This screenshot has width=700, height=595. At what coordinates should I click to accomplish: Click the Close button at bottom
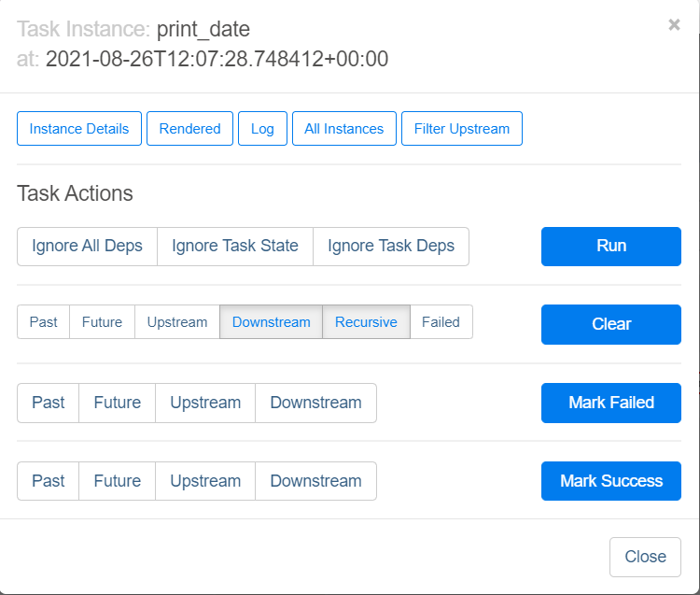pyautogui.click(x=645, y=557)
